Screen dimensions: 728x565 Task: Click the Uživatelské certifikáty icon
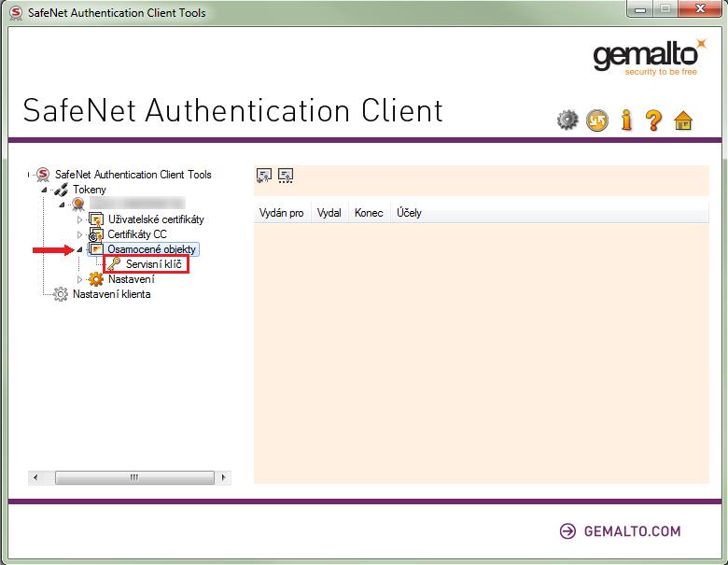pyautogui.click(x=96, y=219)
